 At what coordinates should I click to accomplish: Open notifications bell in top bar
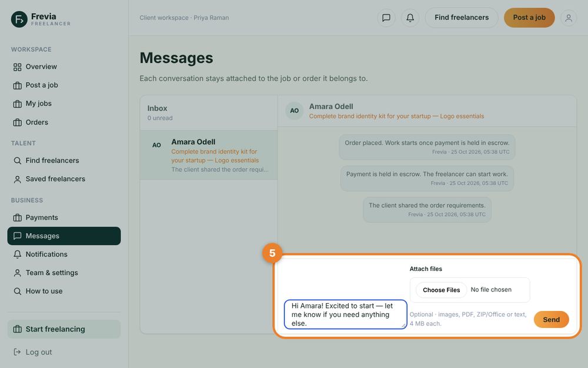click(410, 18)
